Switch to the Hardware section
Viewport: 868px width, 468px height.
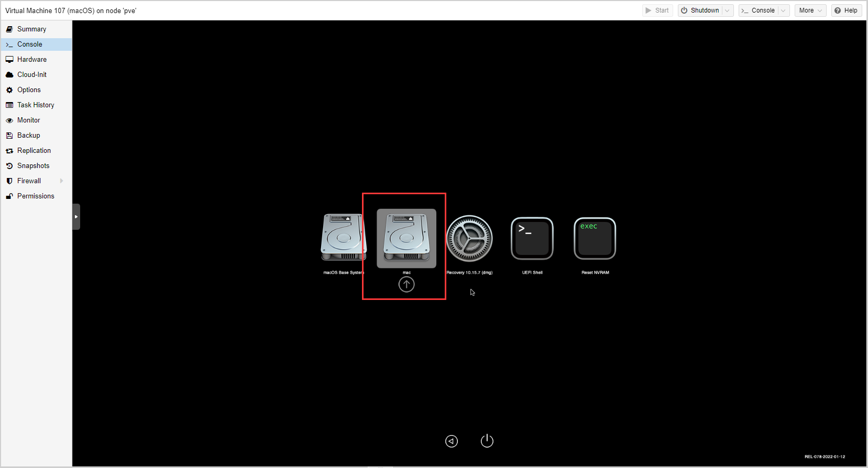pyautogui.click(x=31, y=60)
